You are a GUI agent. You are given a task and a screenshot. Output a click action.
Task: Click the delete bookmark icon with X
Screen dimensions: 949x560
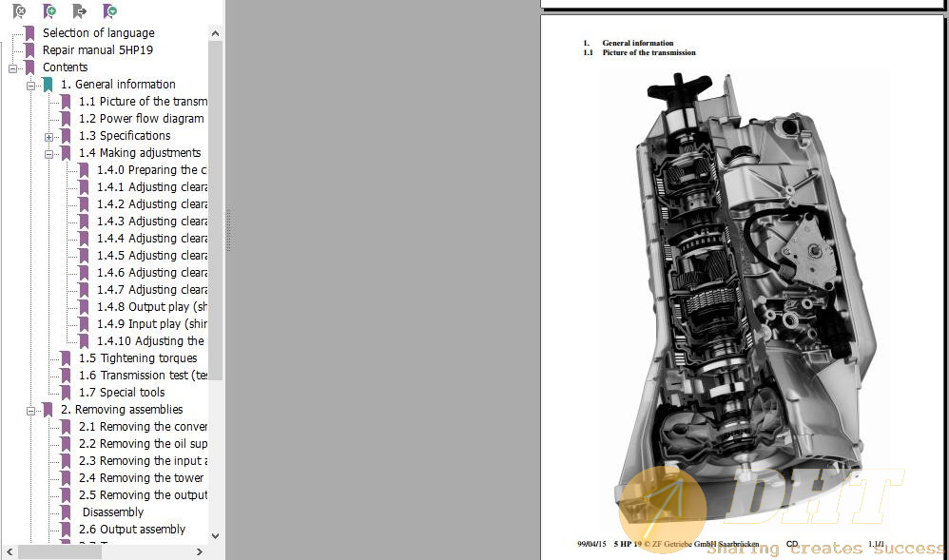coord(19,11)
